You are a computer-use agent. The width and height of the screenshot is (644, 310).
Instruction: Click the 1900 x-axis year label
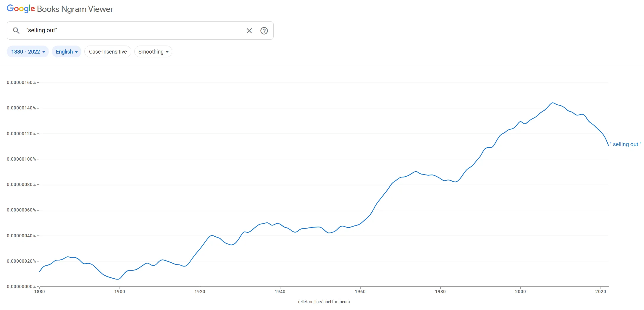click(120, 292)
